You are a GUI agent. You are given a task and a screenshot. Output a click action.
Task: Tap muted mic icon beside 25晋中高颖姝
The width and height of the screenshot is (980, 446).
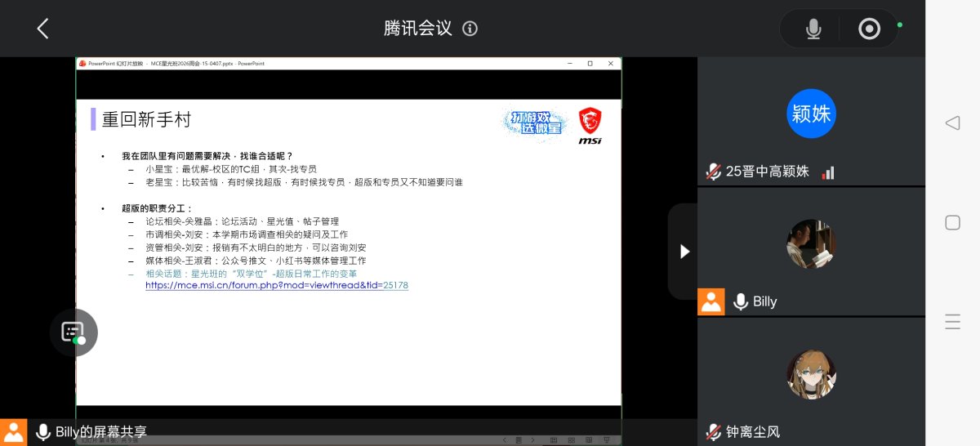[x=714, y=172]
